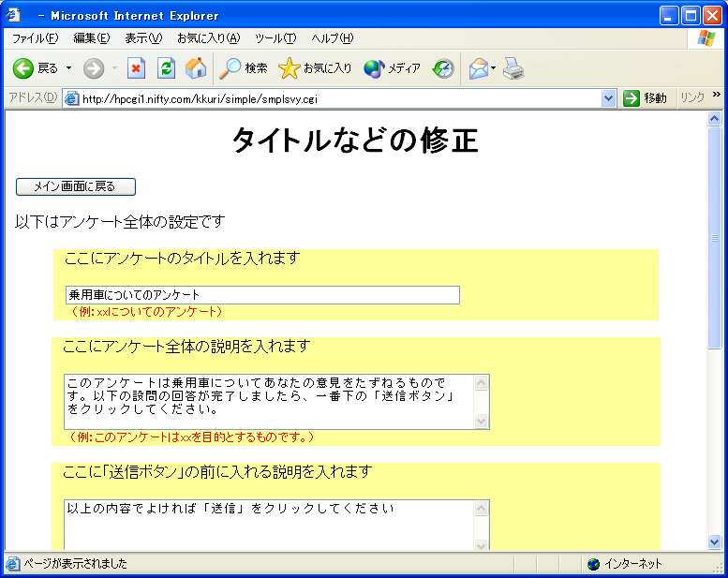
Task: Open the Search (検索) toolbar button
Action: point(244,68)
